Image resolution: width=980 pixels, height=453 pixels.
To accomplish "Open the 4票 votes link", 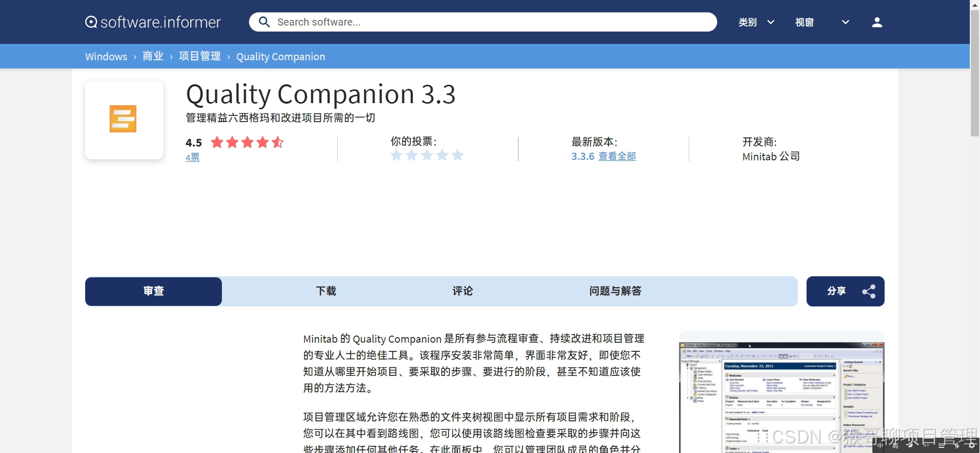I will 192,157.
